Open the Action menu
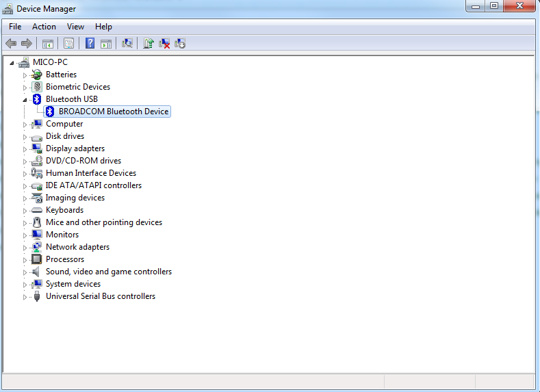Screen dimensions: 540x392 pos(44,27)
